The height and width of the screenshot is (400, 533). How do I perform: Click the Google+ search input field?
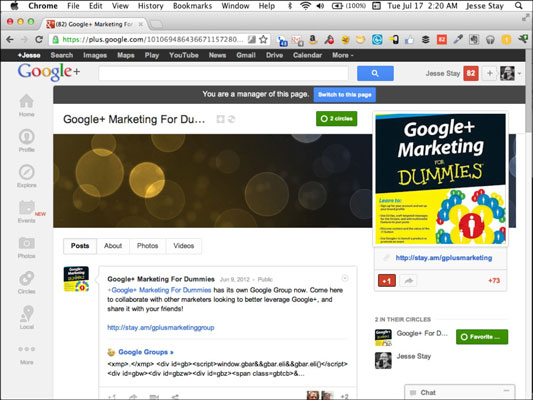pos(223,73)
